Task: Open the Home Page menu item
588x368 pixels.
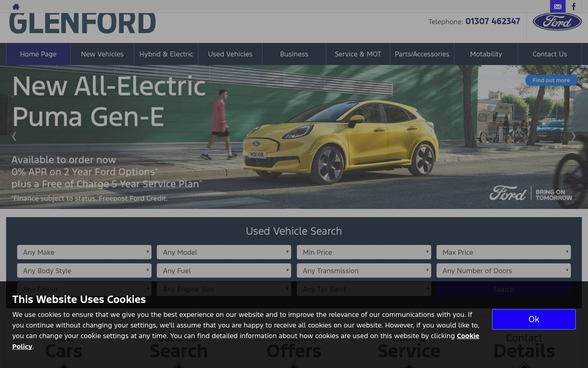Action: coord(38,54)
